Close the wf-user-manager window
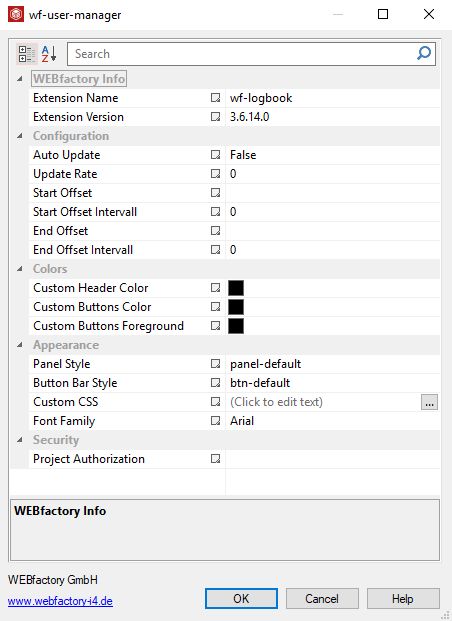The width and height of the screenshot is (452, 621). pos(429,14)
